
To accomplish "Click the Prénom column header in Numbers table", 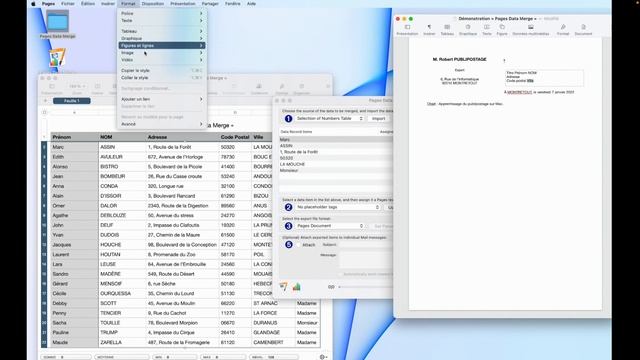I will 74,137.
